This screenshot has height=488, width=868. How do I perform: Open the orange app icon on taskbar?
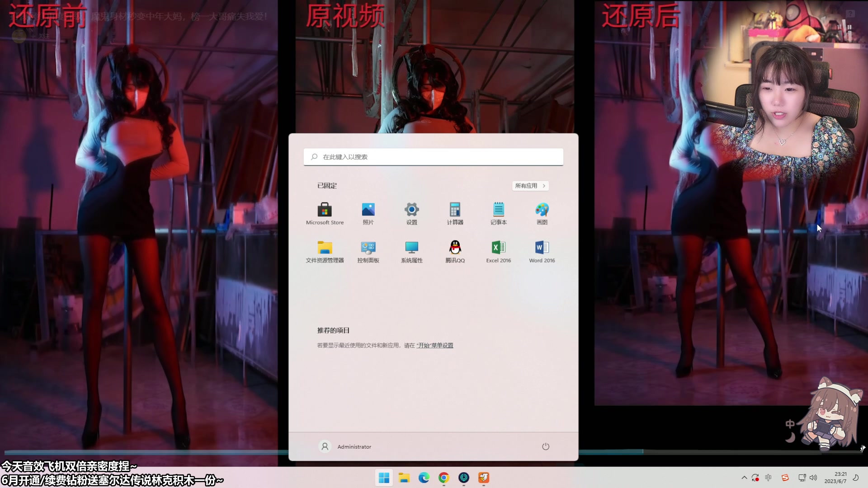coord(483,478)
